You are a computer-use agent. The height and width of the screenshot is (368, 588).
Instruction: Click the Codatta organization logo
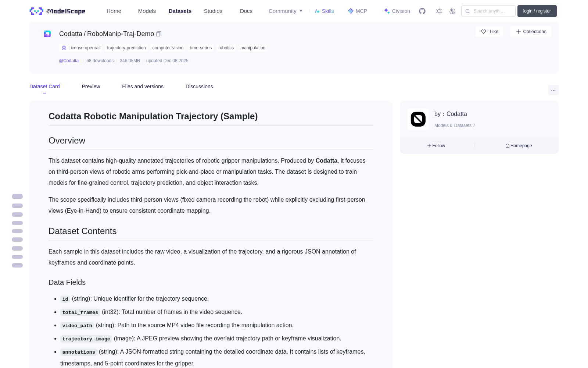point(418,119)
